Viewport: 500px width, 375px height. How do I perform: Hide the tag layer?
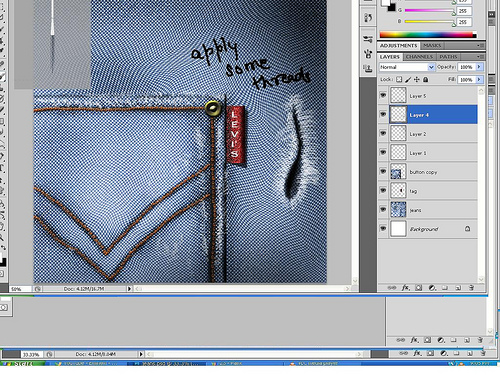[383, 190]
